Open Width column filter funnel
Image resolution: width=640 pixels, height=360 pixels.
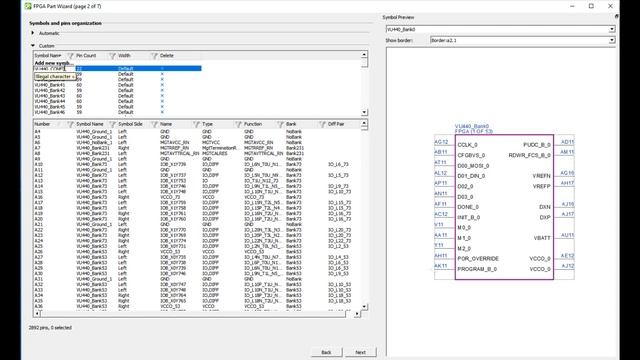(x=154, y=56)
